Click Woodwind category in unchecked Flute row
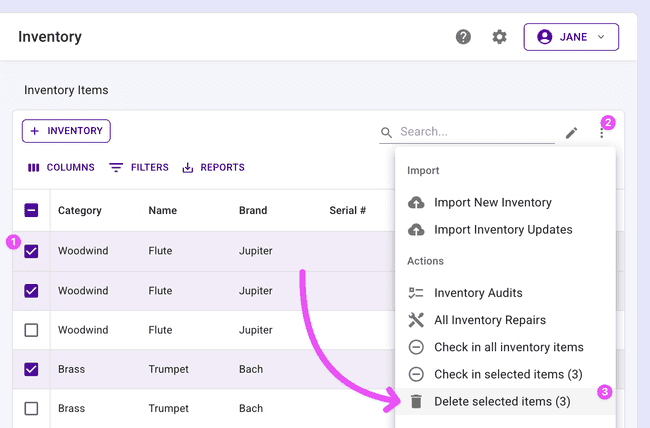Screen dimensions: 650x428 pos(83,330)
